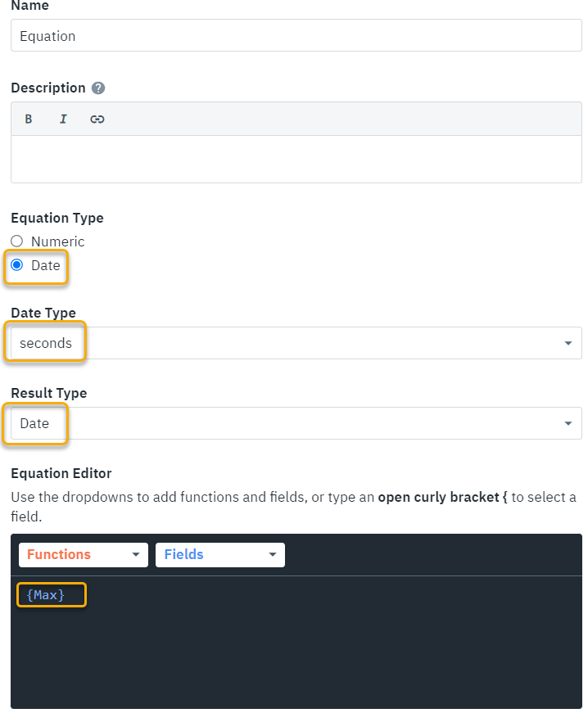Click the Description help question mark icon
The image size is (588, 722).
(98, 88)
